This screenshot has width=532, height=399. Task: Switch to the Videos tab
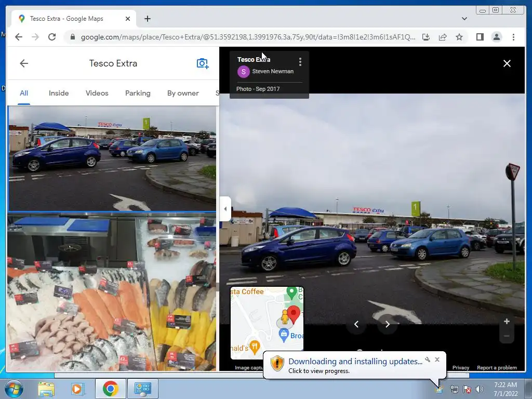pyautogui.click(x=97, y=93)
